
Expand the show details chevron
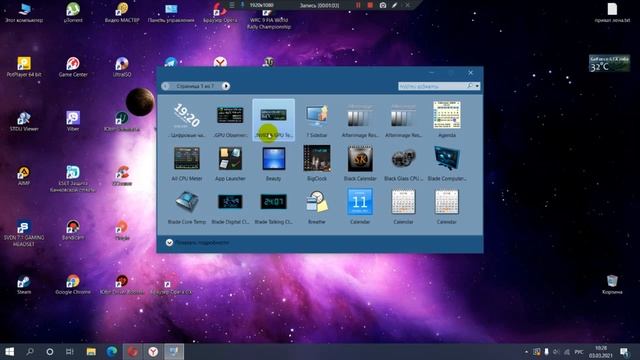[169, 242]
